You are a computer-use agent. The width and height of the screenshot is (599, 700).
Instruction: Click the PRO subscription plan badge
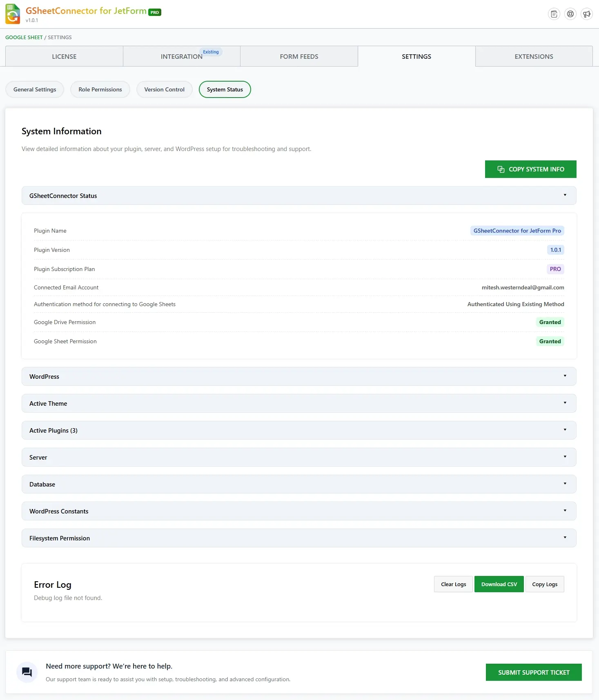click(x=555, y=269)
